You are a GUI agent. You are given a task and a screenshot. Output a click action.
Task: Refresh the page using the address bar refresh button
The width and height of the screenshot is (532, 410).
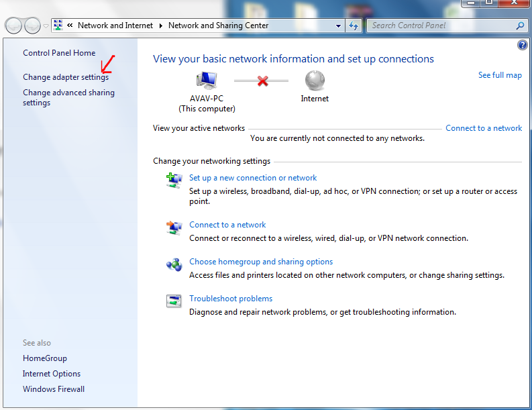354,25
